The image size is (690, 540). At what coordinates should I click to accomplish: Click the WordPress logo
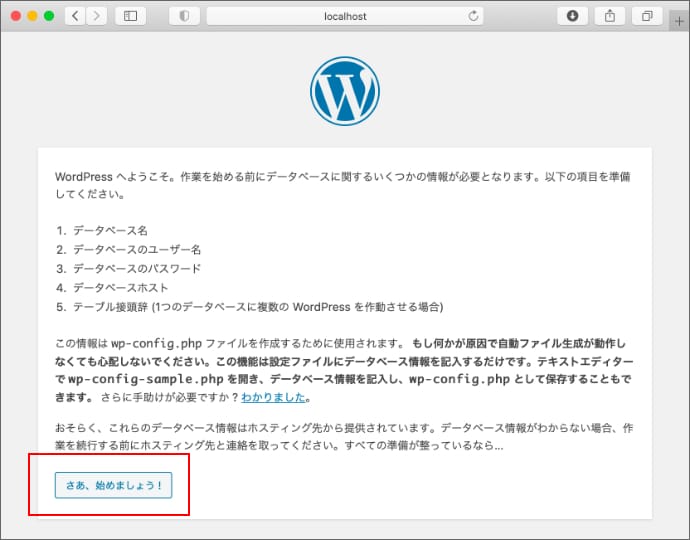345,90
